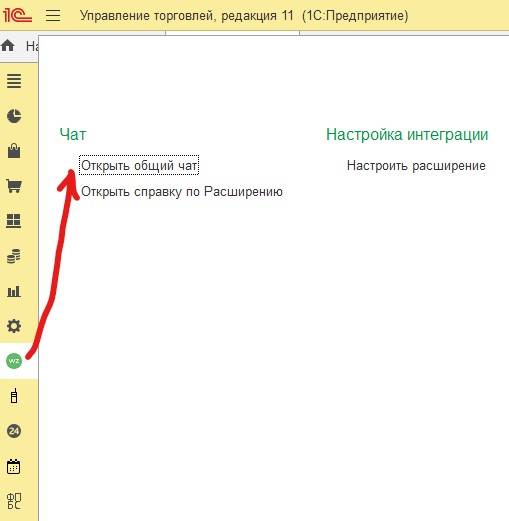
Task: Open the calendar section in sidebar
Action: (14, 466)
